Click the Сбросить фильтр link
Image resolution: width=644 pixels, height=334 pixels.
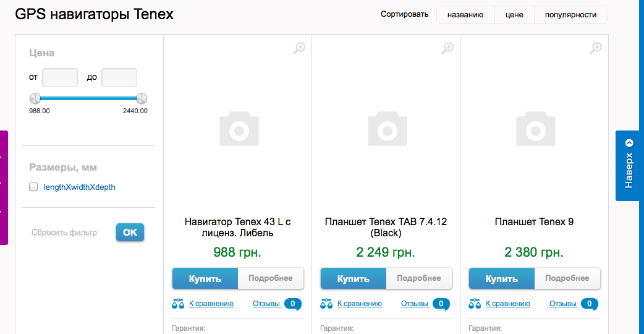coord(64,233)
